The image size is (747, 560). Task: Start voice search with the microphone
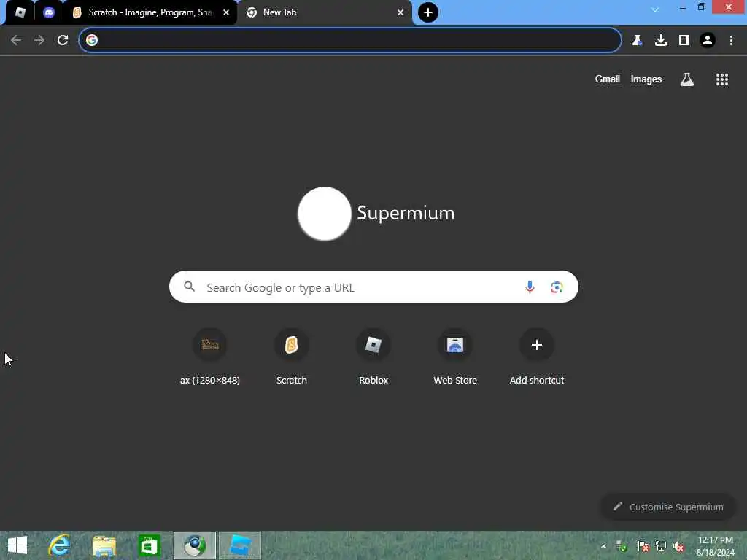(530, 287)
